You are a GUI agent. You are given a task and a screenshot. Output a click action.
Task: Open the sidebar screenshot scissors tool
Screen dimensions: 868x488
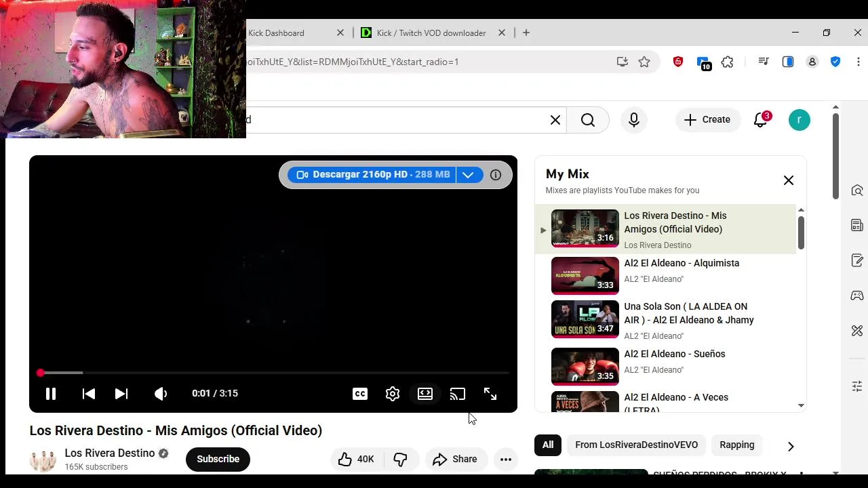click(x=857, y=331)
